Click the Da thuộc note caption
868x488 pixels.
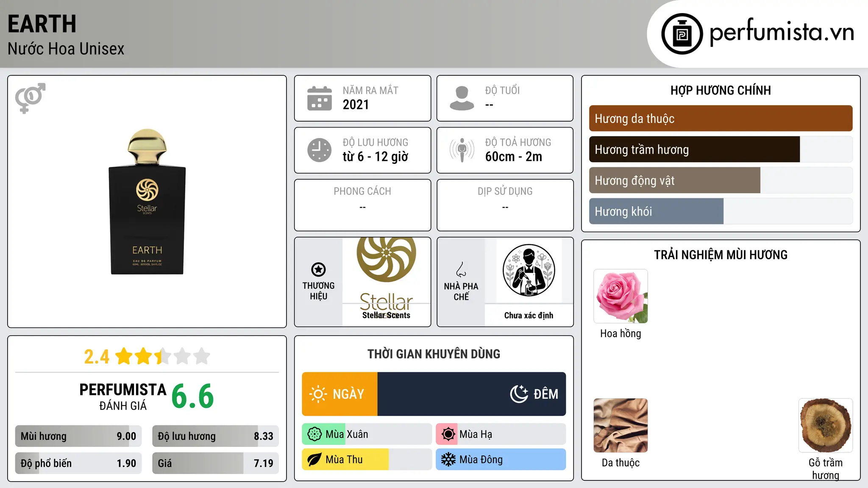coord(620,463)
